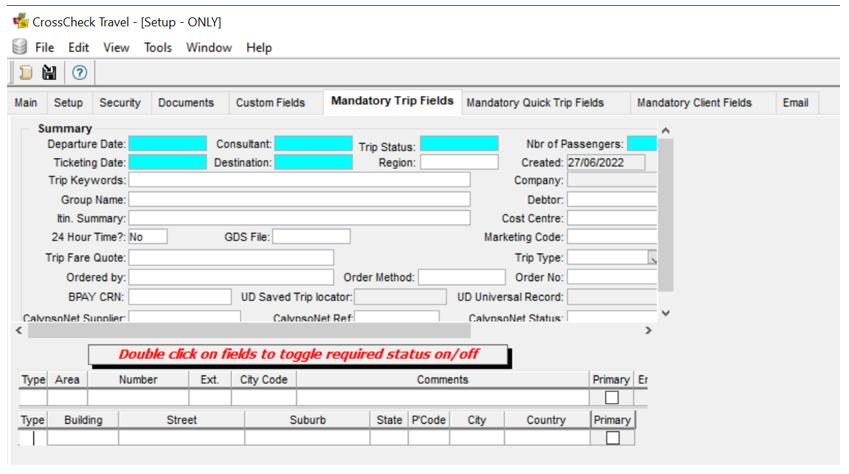Screen dimensions: 849x474
Task: Open help via the question mark icon
Action: coord(80,73)
